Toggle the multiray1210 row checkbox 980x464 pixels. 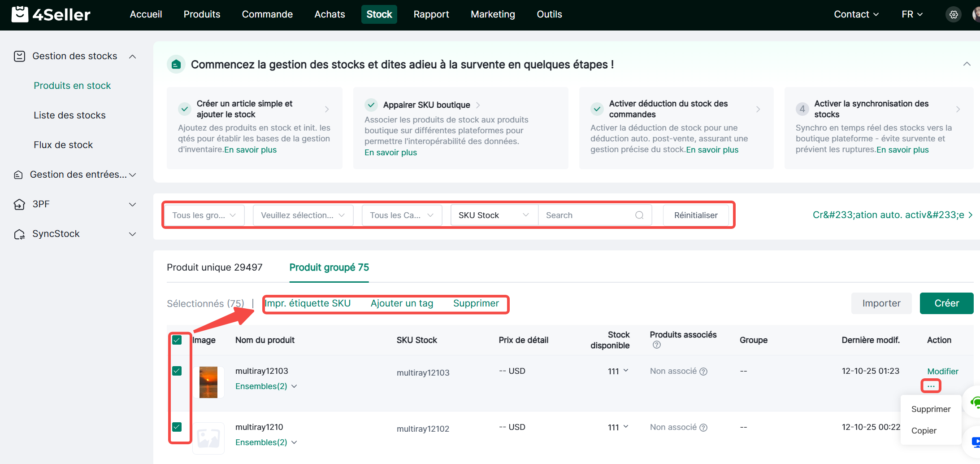click(x=177, y=427)
